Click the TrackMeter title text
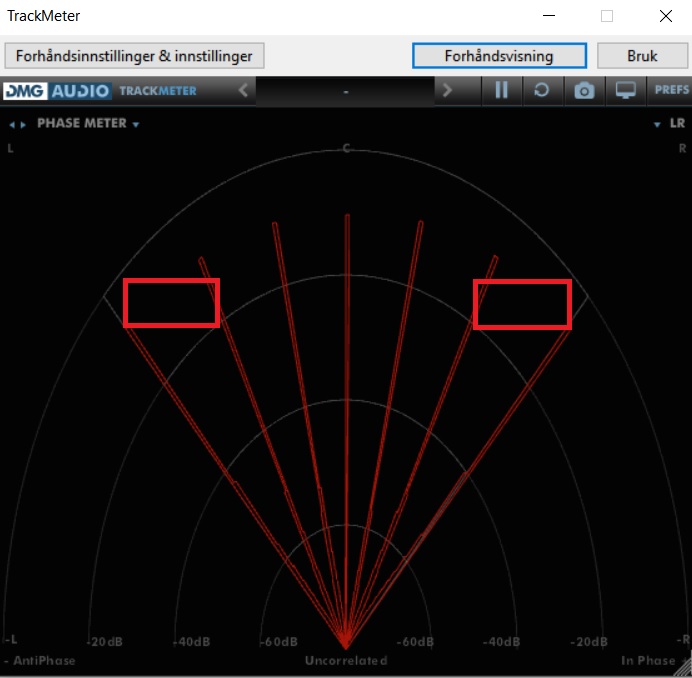The image size is (692, 678). pos(44,16)
